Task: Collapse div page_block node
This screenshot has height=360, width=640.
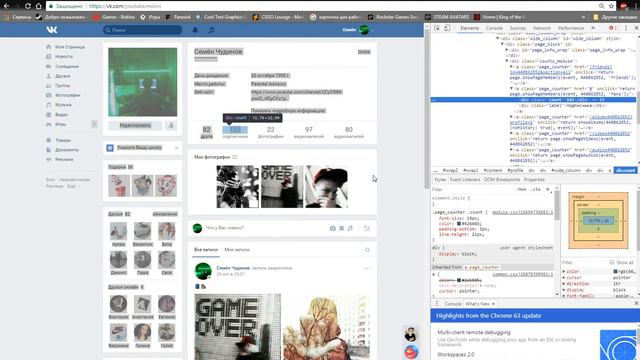Action: pos(502,44)
